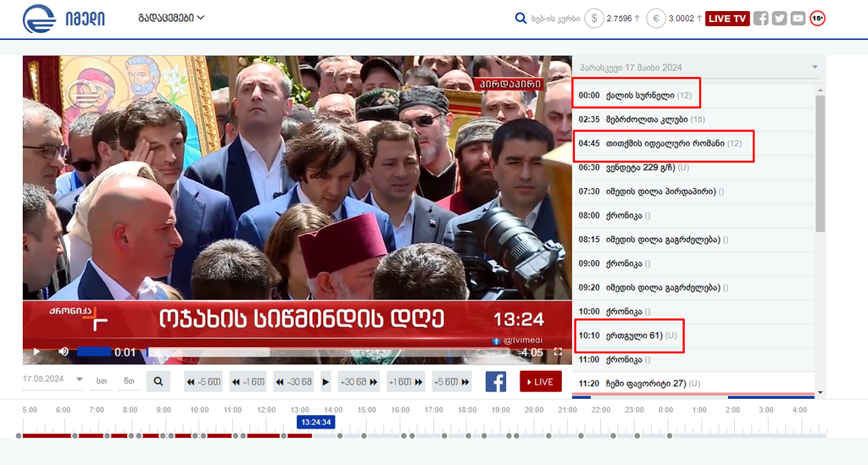The image size is (868, 465).
Task: Select the 04:45 თითქმის იდეალური რომანი program
Action: [x=693, y=143]
